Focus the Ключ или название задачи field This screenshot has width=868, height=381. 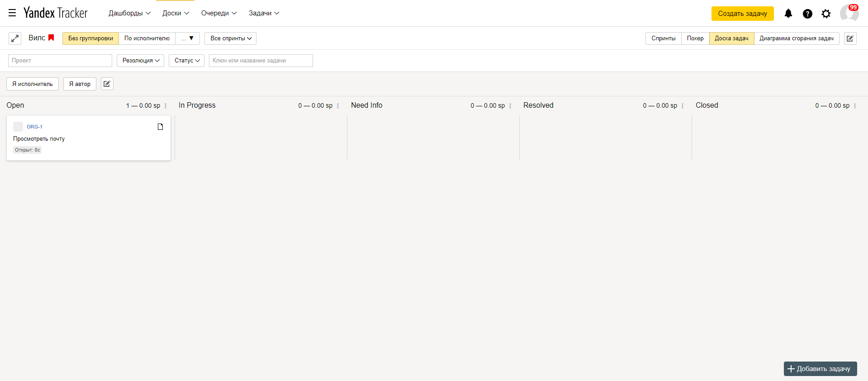tap(261, 61)
